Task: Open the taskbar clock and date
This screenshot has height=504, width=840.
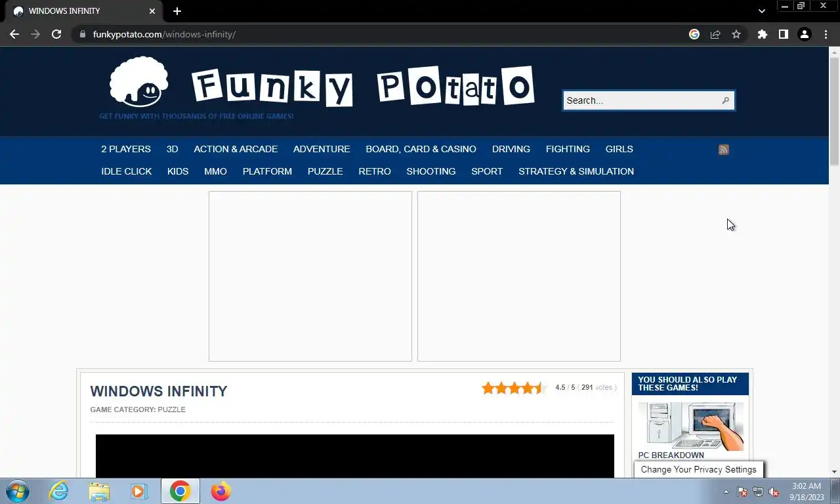Action: click(807, 492)
